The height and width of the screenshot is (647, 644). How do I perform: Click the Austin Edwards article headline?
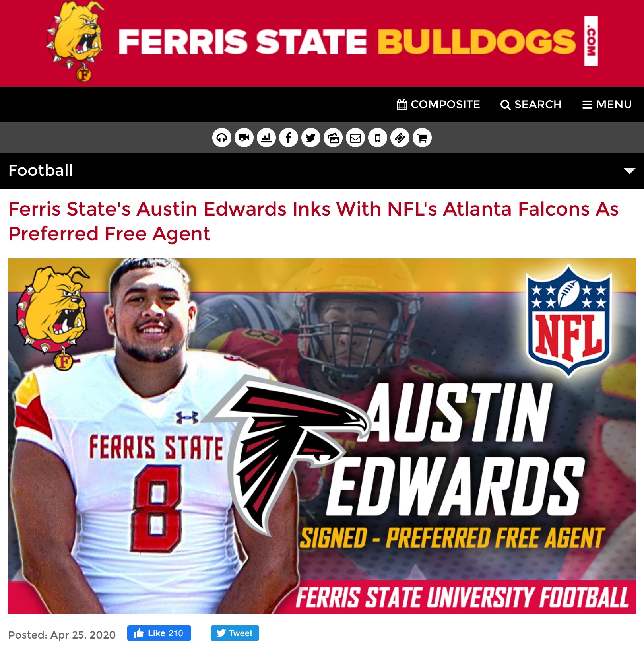tap(313, 221)
